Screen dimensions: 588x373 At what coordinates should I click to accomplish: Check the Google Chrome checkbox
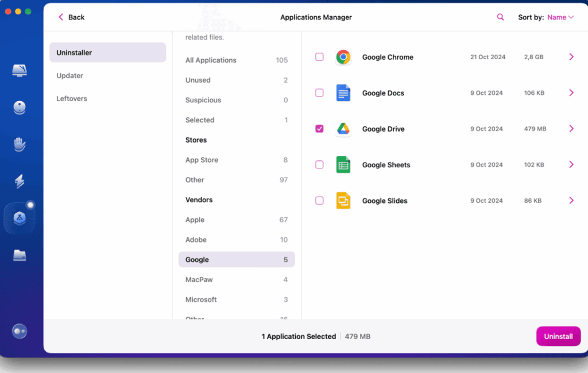click(x=319, y=57)
